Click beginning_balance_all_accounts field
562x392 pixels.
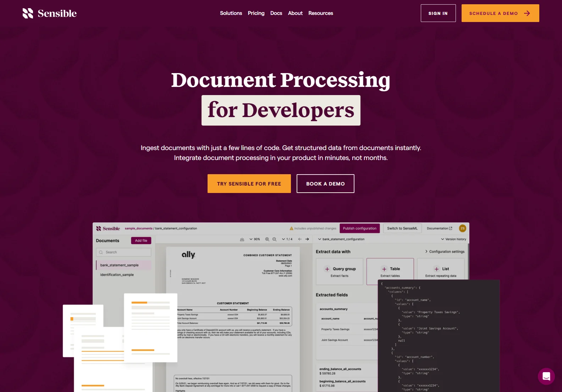342,381
